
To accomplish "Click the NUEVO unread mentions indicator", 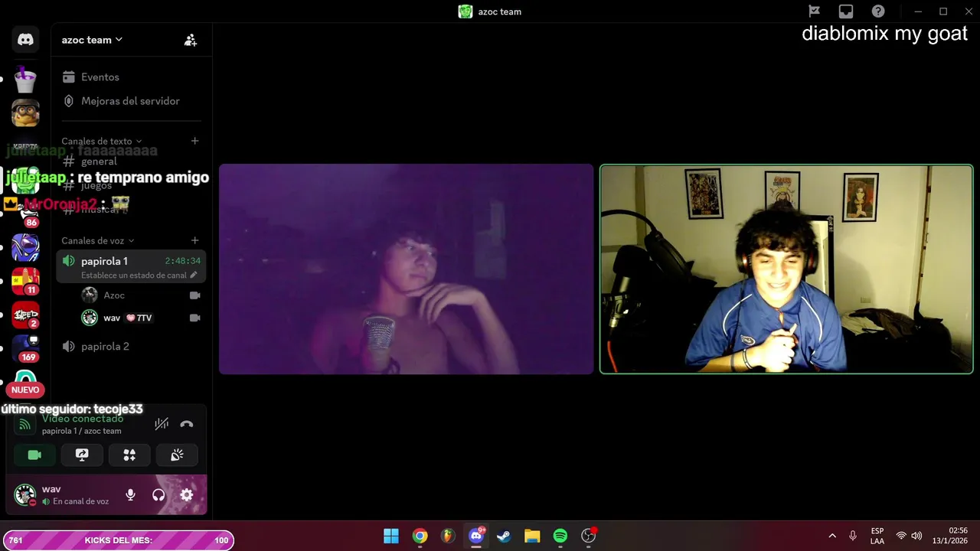I will 25,390.
